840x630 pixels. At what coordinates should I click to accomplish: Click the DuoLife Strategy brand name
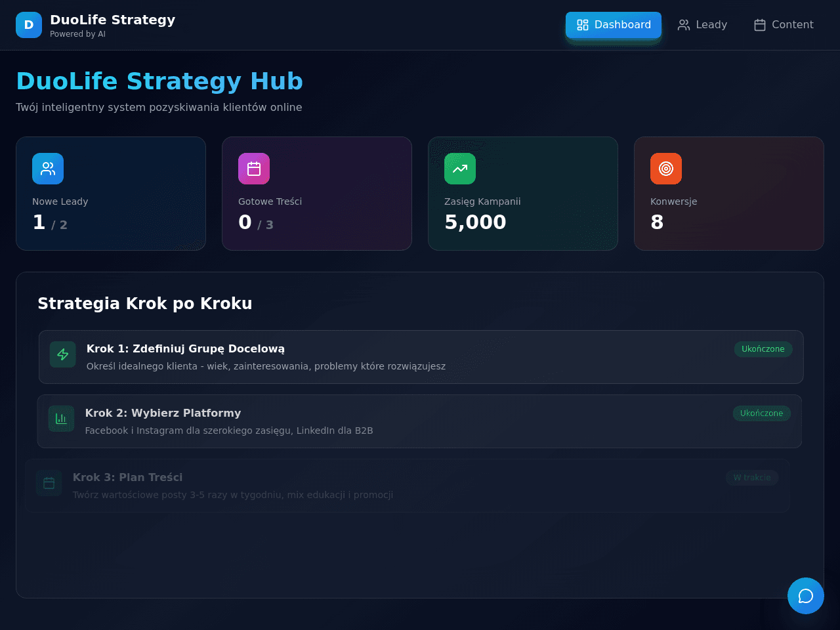[x=113, y=20]
